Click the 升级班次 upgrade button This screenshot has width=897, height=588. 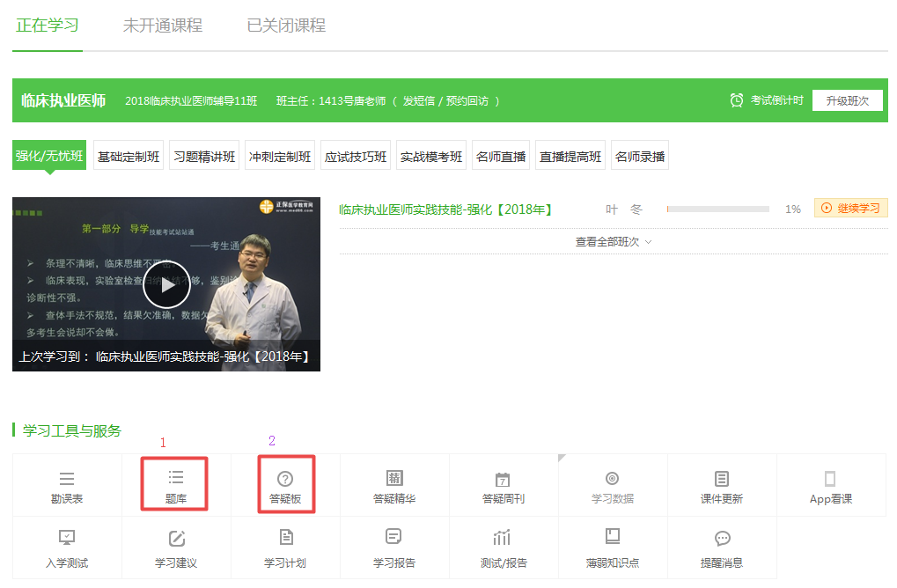(x=846, y=100)
